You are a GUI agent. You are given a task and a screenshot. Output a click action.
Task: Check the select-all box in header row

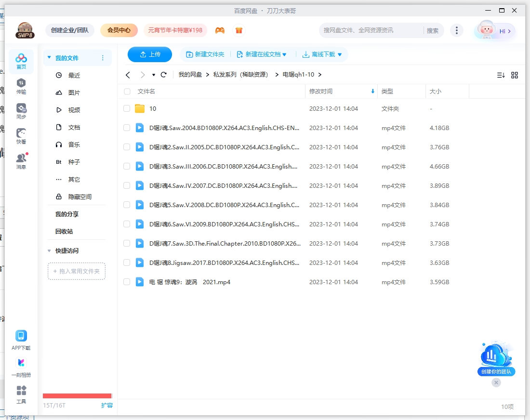(x=126, y=91)
